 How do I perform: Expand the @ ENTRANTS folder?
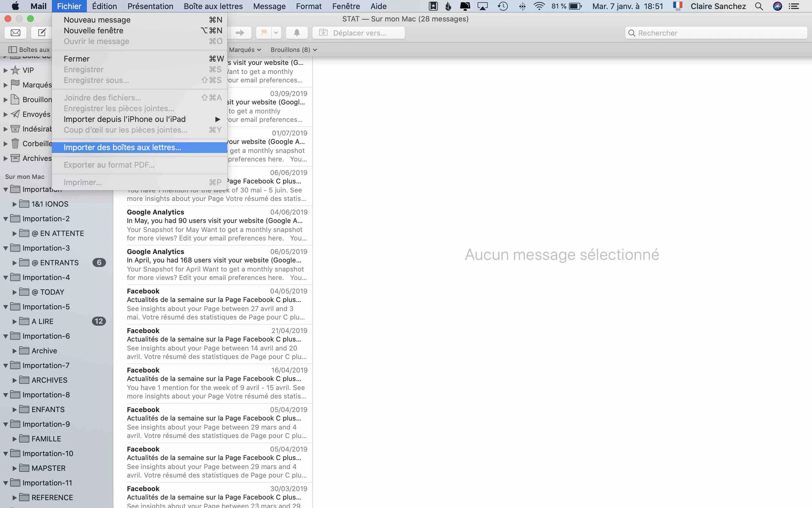pyautogui.click(x=14, y=263)
